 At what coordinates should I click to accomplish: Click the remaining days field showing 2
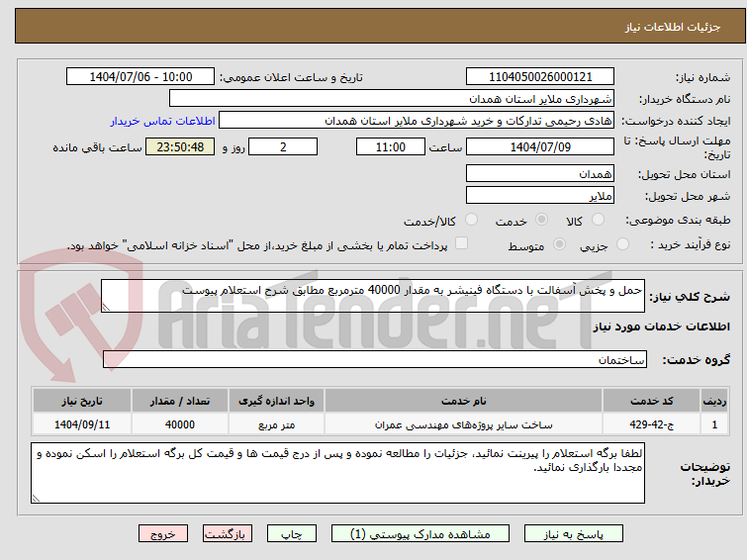pos(283,146)
